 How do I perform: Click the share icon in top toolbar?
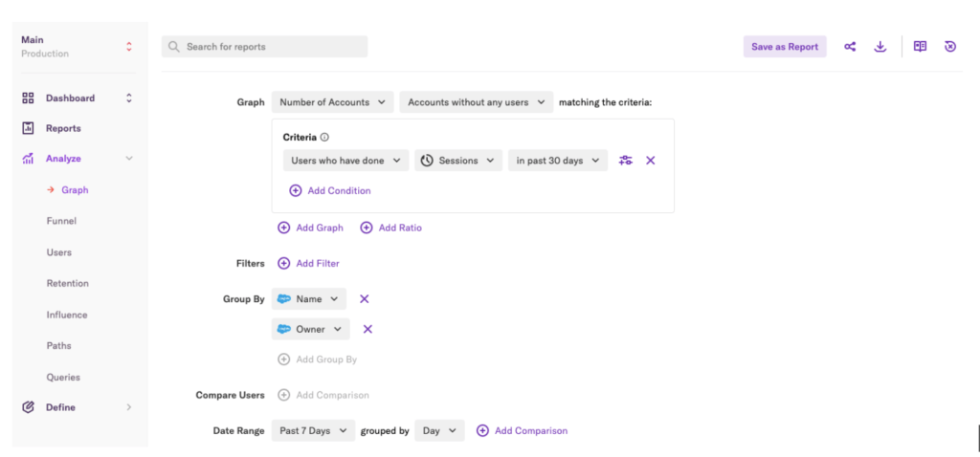point(850,47)
